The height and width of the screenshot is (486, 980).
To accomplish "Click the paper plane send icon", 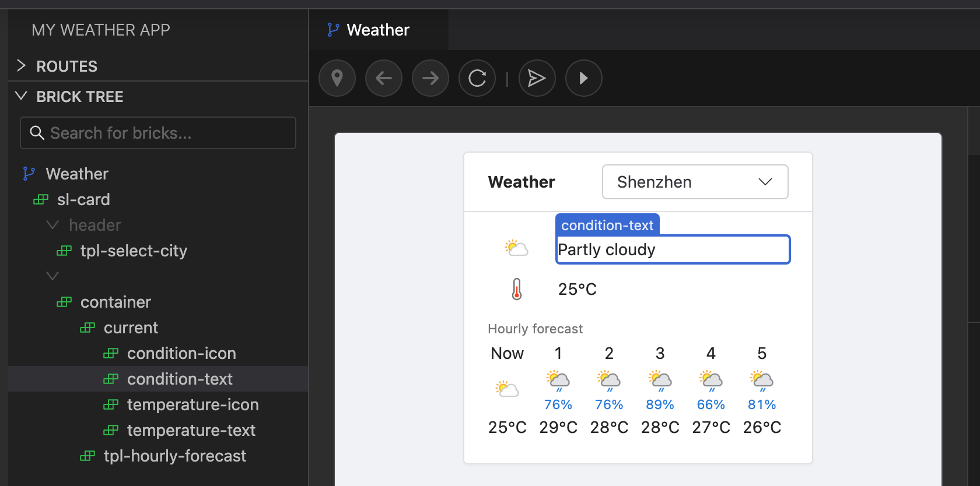I will pos(537,78).
